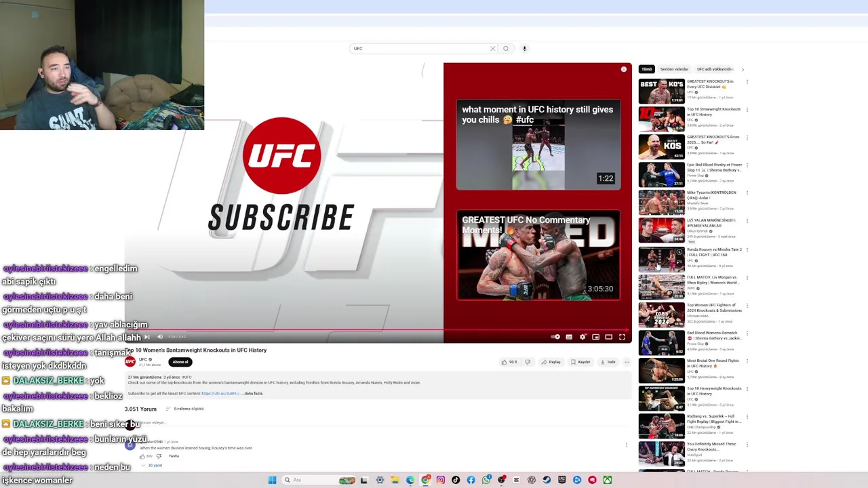Open the File Explorer folder icon in the taskbar
The width and height of the screenshot is (868, 488).
(x=395, y=480)
